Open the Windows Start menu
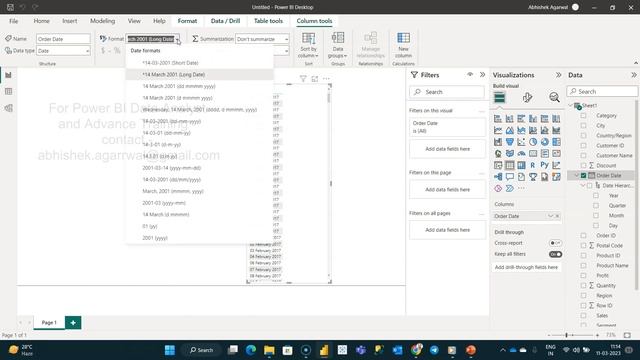Screen dimensions: 640x360 coord(170,350)
